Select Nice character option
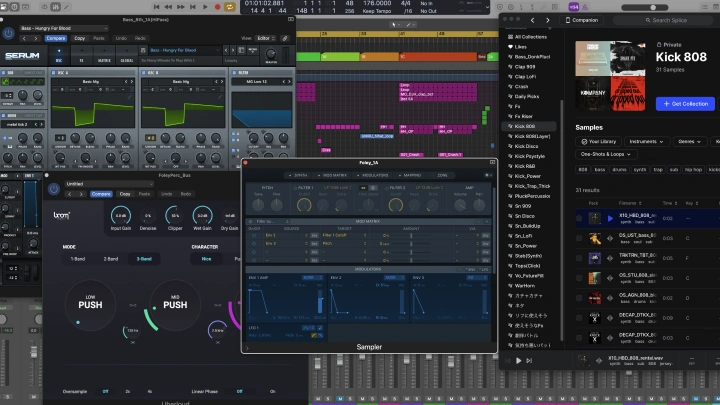720x405 pixels. pyautogui.click(x=207, y=259)
